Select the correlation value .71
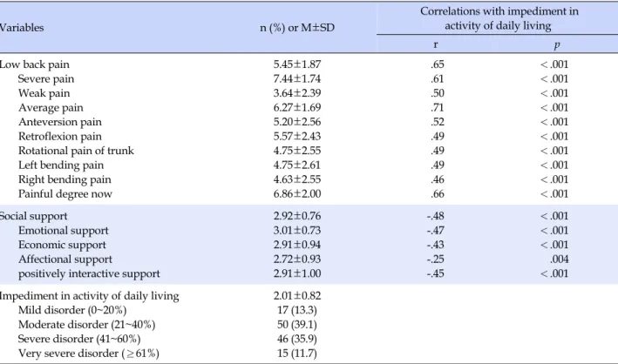The height and width of the screenshot is (364, 618). (438, 108)
